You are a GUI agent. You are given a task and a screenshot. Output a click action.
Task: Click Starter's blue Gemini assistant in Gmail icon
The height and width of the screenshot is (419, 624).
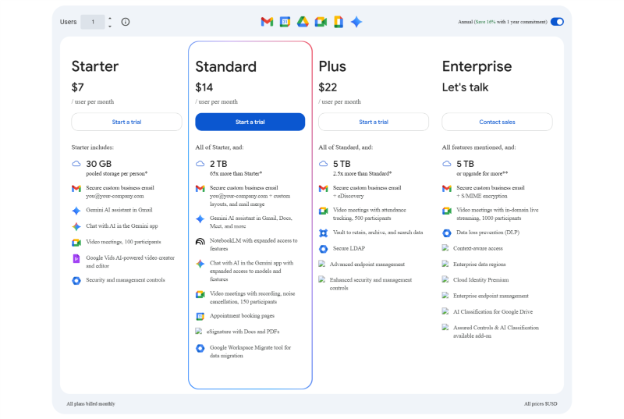tap(76, 210)
